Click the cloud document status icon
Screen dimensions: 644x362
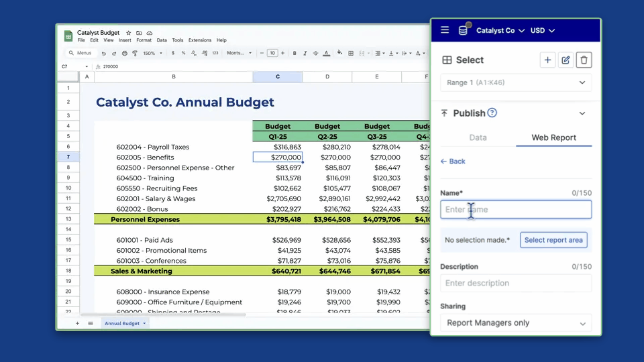click(150, 33)
